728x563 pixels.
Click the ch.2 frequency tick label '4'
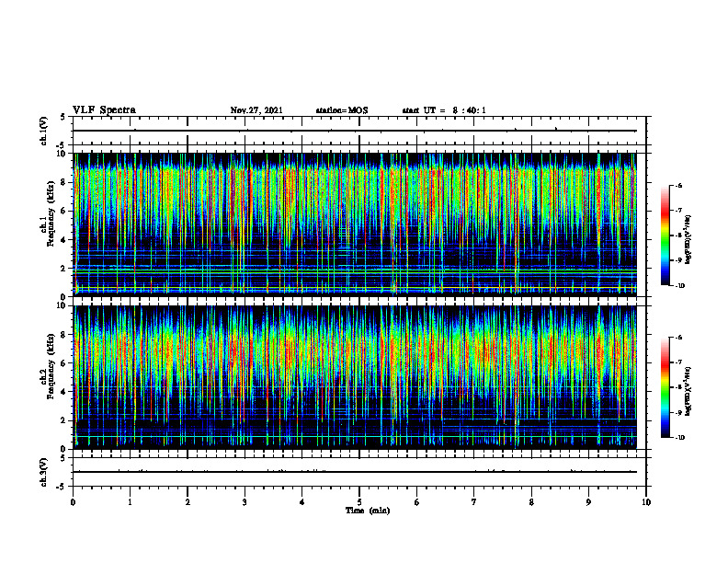pos(63,392)
